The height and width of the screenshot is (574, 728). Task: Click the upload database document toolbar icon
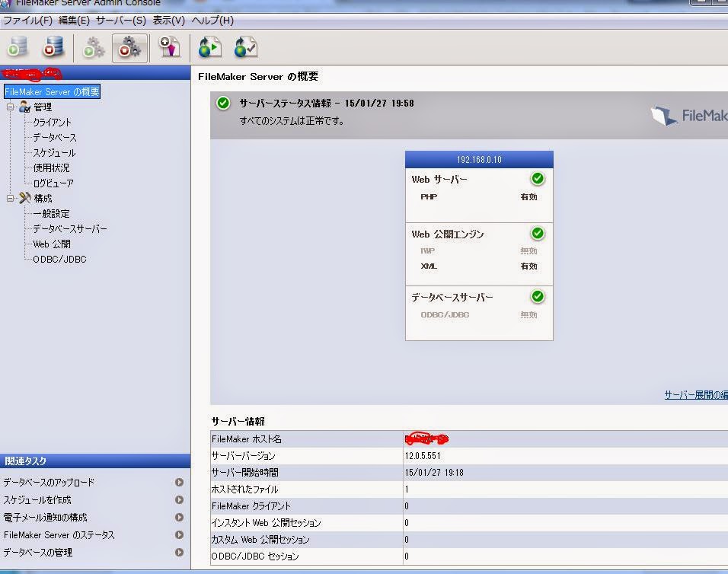point(170,47)
